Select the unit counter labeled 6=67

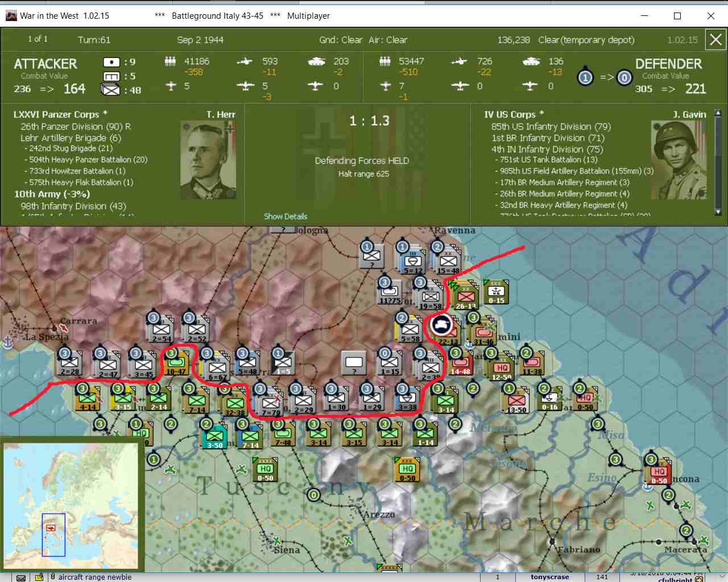217,368
